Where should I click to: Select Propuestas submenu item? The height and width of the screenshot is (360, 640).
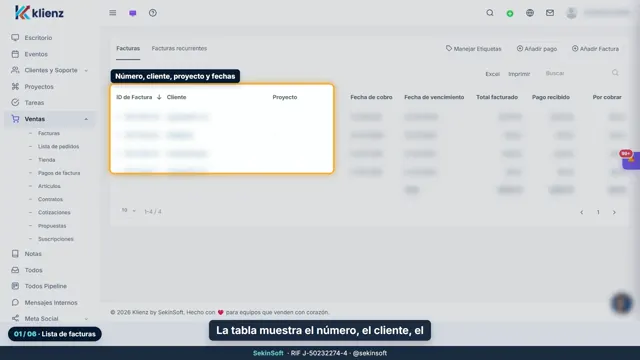pos(52,226)
